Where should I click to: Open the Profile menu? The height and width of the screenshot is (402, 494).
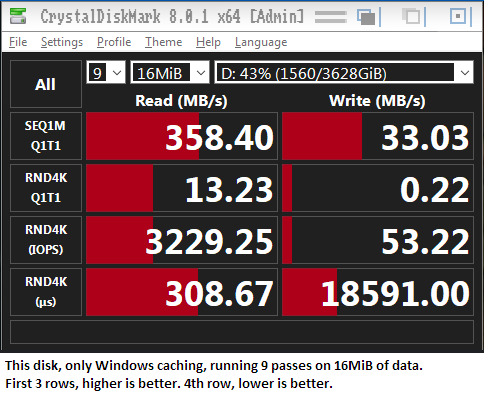[114, 42]
